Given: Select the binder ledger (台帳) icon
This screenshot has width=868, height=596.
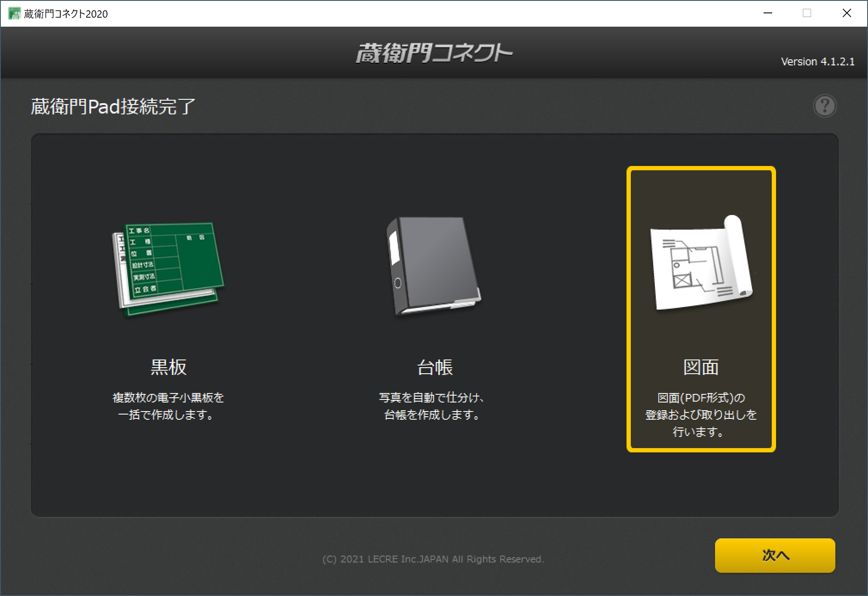Looking at the screenshot, I should pyautogui.click(x=434, y=266).
